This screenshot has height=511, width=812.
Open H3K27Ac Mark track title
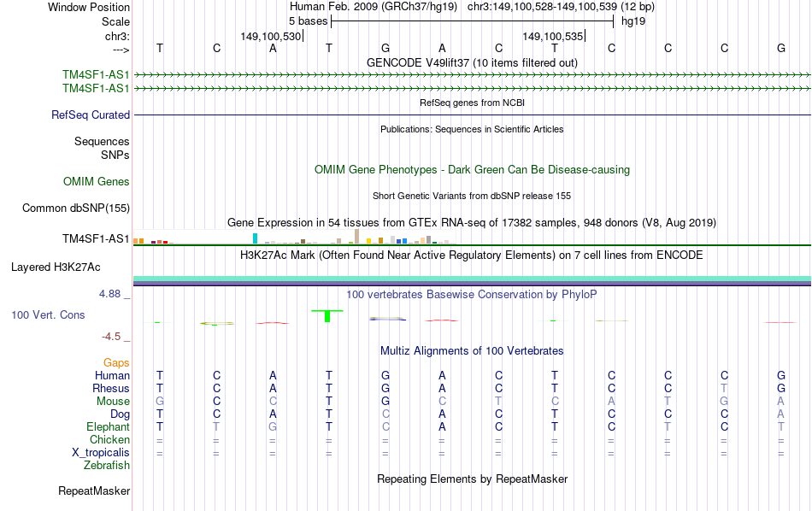coord(472,255)
